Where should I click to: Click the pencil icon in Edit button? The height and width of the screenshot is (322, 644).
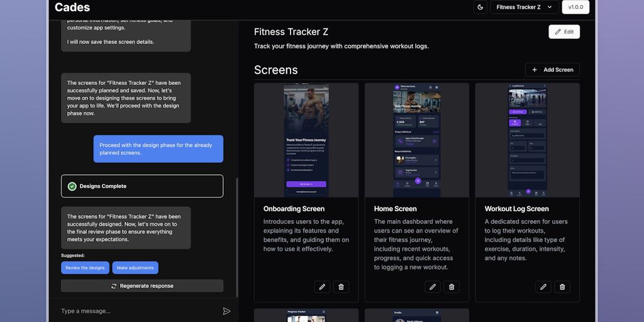click(x=558, y=31)
